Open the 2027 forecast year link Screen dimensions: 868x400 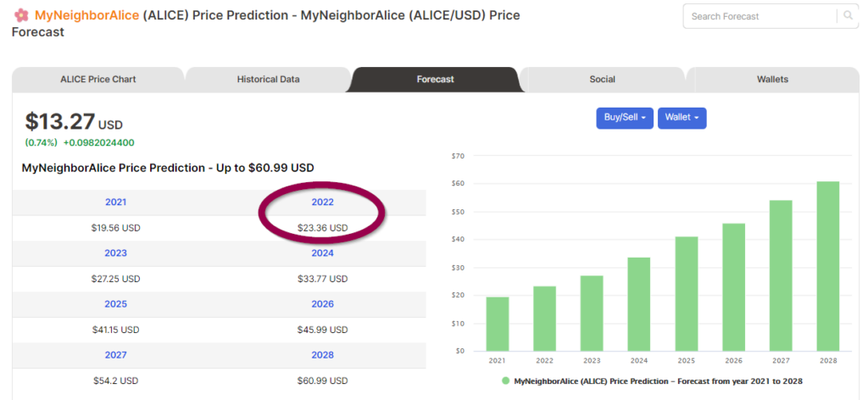click(115, 354)
